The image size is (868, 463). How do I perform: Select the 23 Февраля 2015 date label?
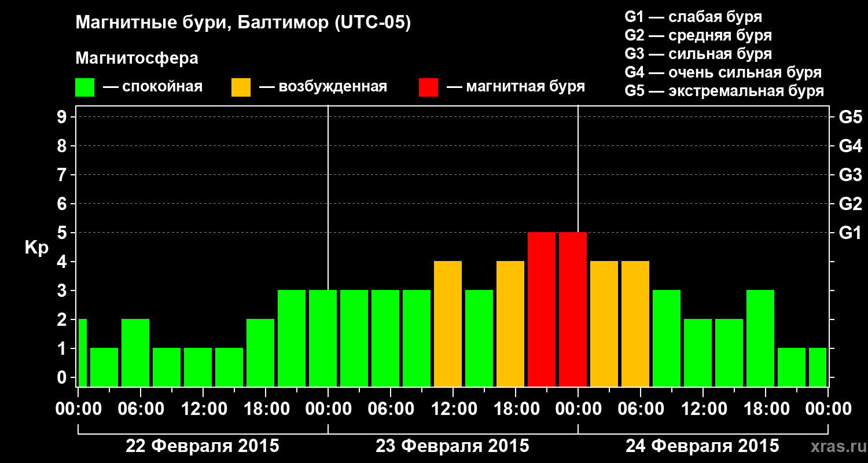coord(453,446)
